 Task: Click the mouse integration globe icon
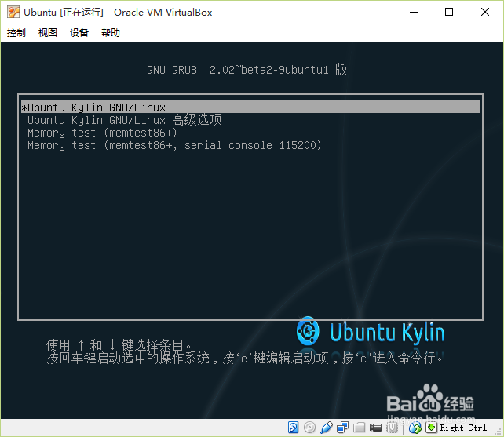click(x=415, y=428)
